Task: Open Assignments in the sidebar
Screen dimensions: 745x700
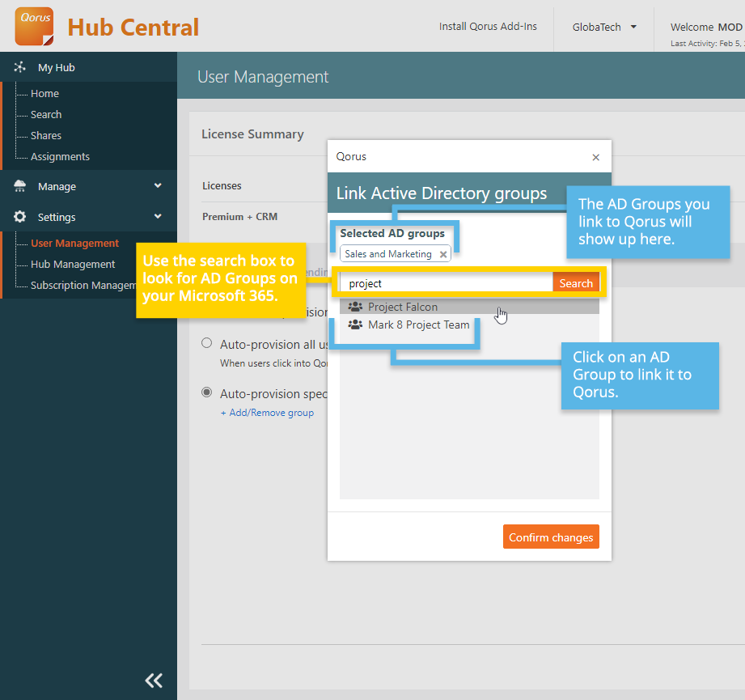Action: pyautogui.click(x=60, y=156)
